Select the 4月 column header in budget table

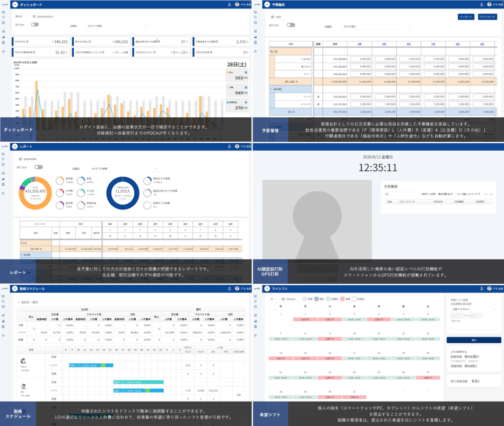[x=360, y=44]
